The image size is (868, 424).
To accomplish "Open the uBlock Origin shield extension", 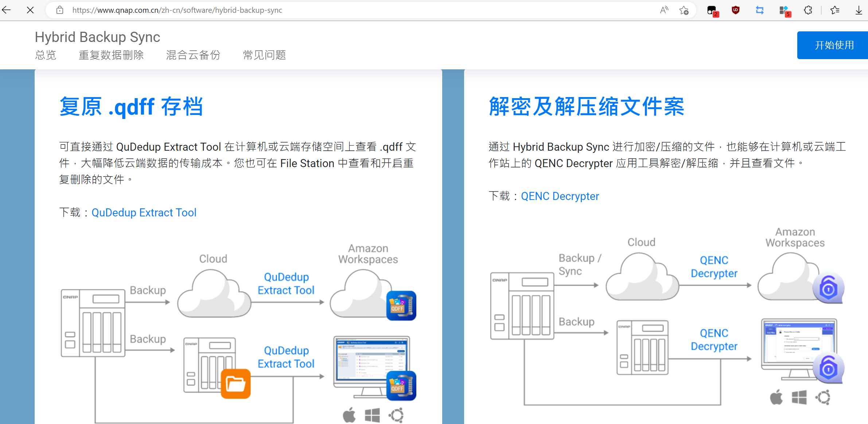I will pyautogui.click(x=736, y=10).
